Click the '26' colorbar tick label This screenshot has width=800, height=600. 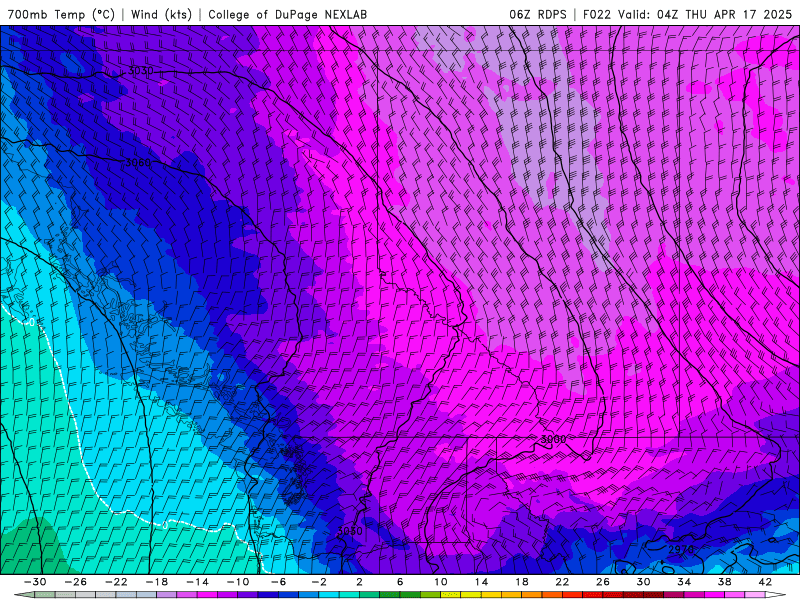pos(603,582)
